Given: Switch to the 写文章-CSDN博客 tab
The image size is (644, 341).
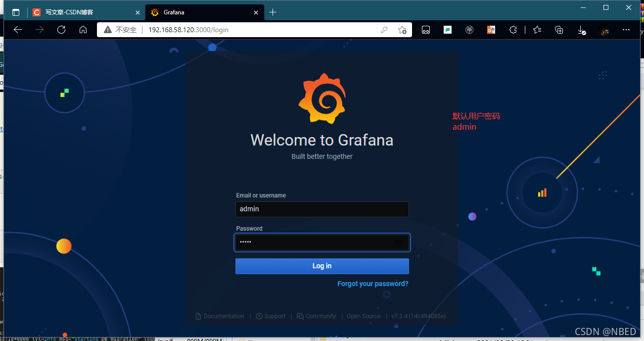Looking at the screenshot, I should click(85, 12).
